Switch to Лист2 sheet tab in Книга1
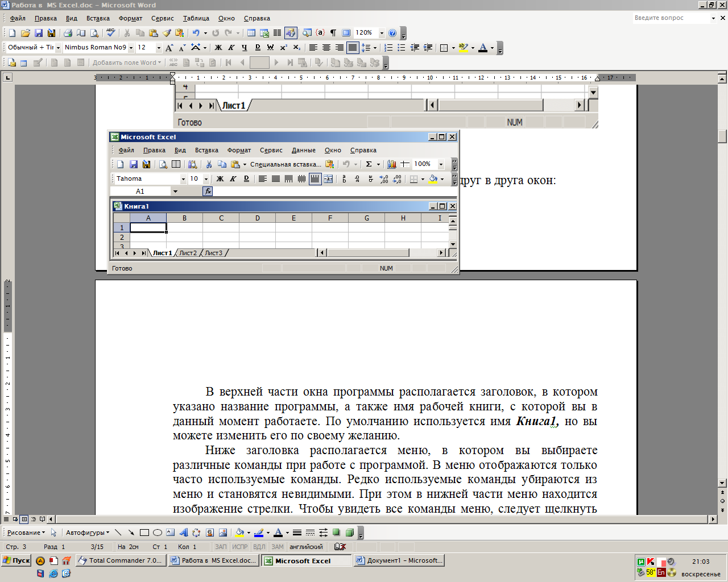Screen dimensions: 728x582 click(188, 253)
